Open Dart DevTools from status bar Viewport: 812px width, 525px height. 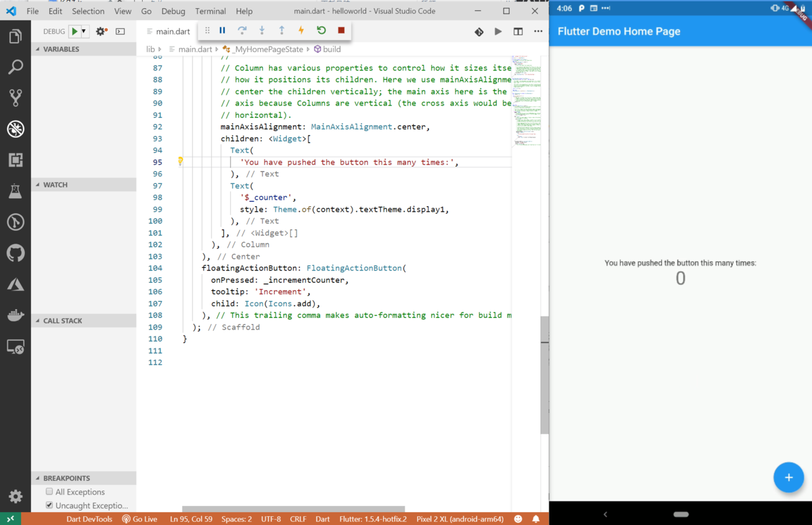pyautogui.click(x=89, y=519)
